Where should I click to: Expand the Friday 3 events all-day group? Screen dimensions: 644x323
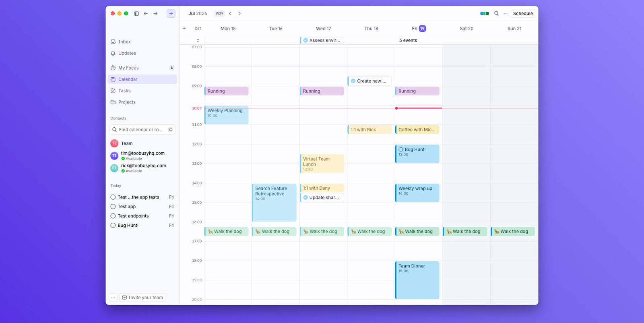[x=408, y=40]
